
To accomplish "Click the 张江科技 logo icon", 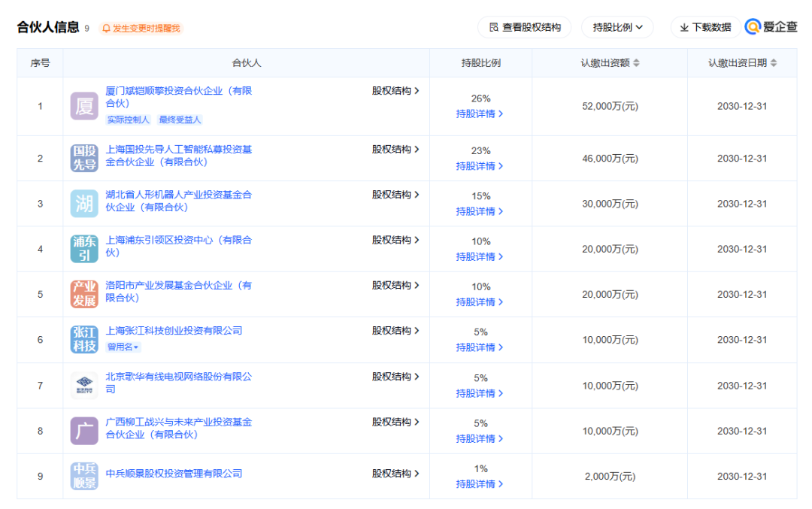I will (84, 340).
